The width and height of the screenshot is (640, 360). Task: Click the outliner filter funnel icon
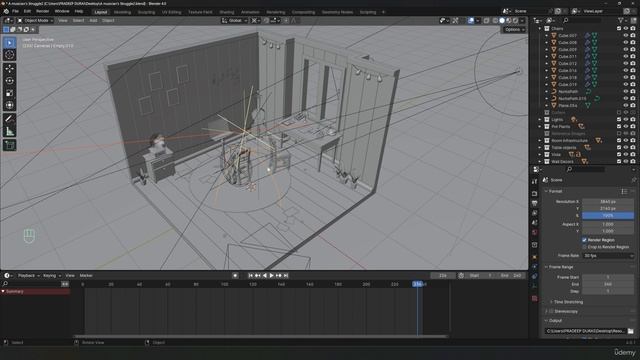(x=621, y=20)
